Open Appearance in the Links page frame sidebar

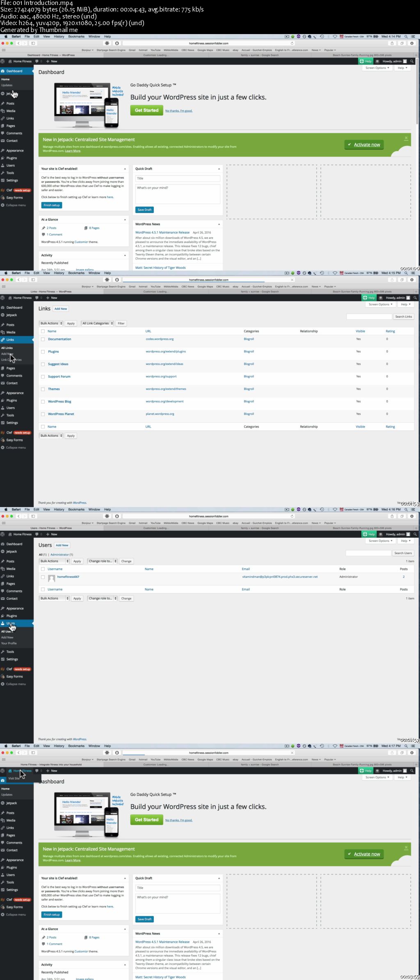click(x=15, y=393)
